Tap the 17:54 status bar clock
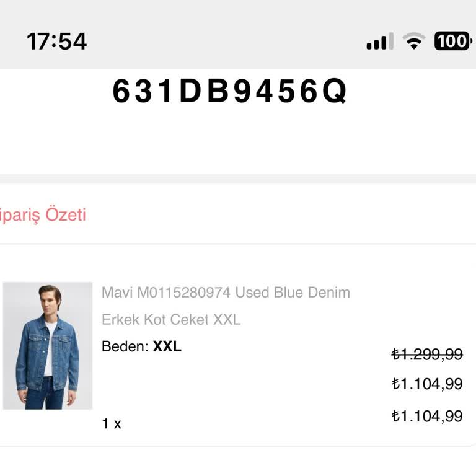The image size is (476, 476). (56, 42)
